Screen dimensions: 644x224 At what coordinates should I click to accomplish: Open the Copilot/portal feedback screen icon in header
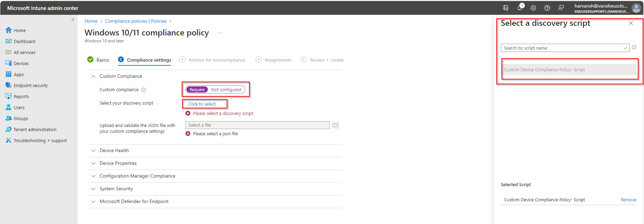pyautogui.click(x=506, y=8)
